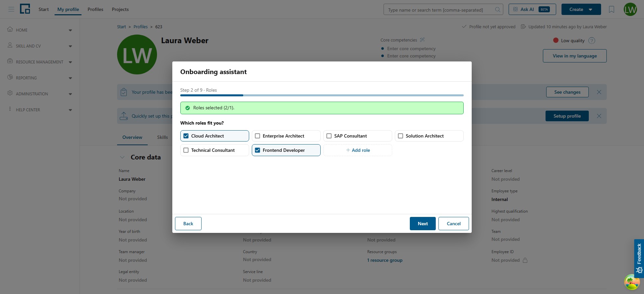
Task: Open the Projects nav item
Action: click(120, 9)
